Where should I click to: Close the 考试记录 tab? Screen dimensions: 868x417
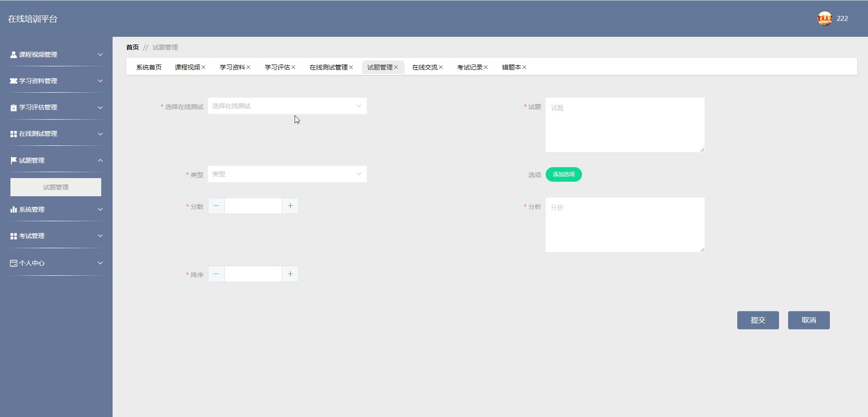[486, 67]
